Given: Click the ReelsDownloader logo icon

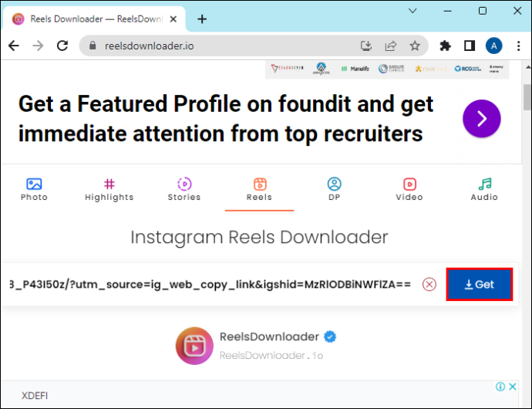Looking at the screenshot, I should pos(194,346).
